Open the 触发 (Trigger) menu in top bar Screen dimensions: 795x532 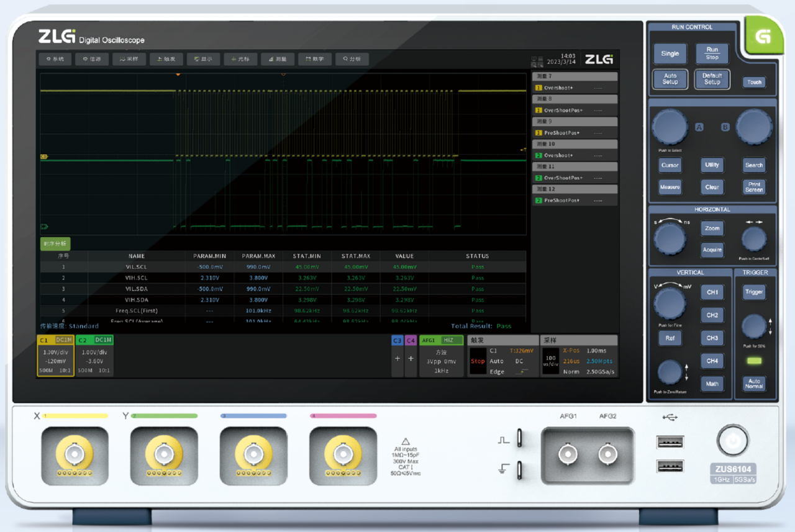click(x=166, y=60)
